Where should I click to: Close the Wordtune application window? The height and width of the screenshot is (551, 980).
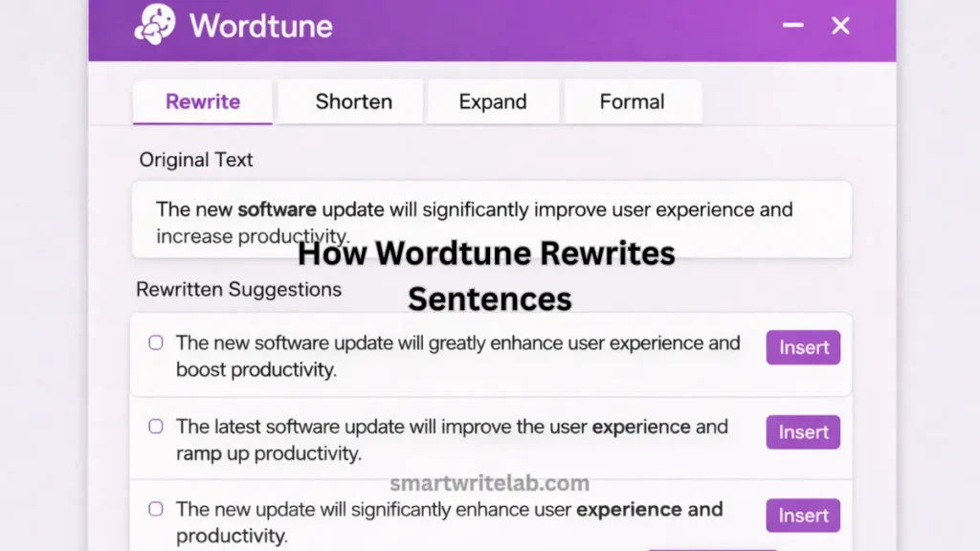[840, 26]
